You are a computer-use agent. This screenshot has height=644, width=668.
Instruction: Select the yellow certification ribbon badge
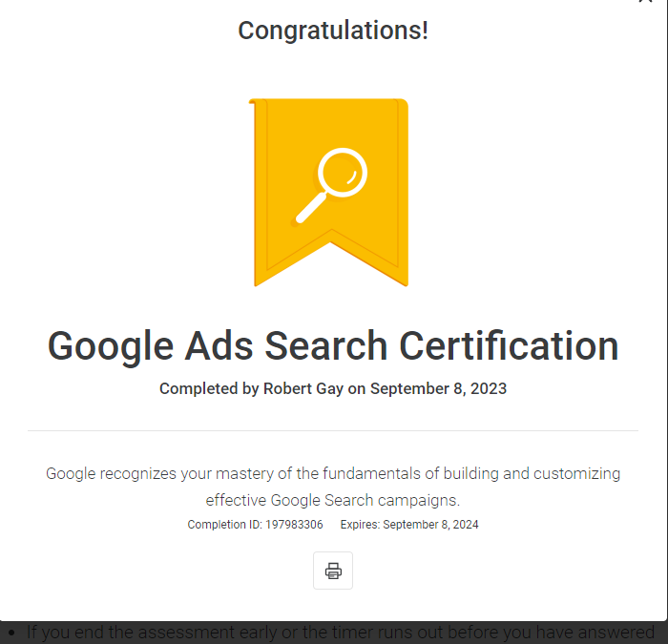328,192
